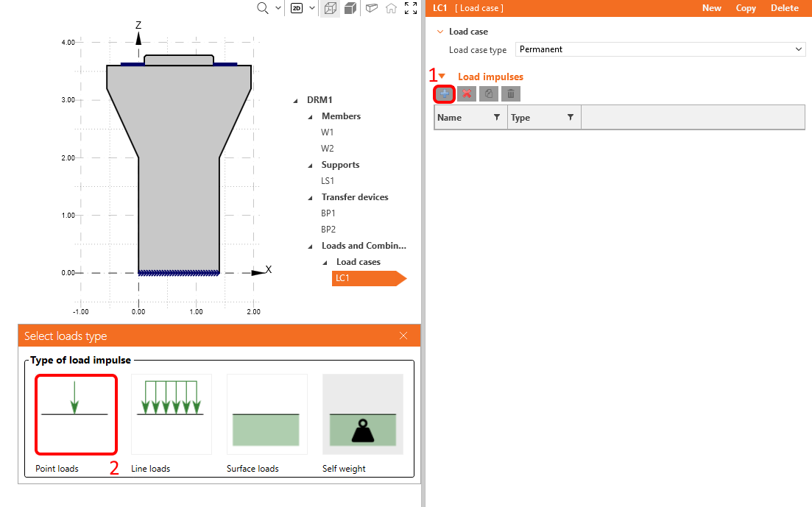812x507 pixels.
Task: Click the trash bin icon
Action: tap(510, 93)
